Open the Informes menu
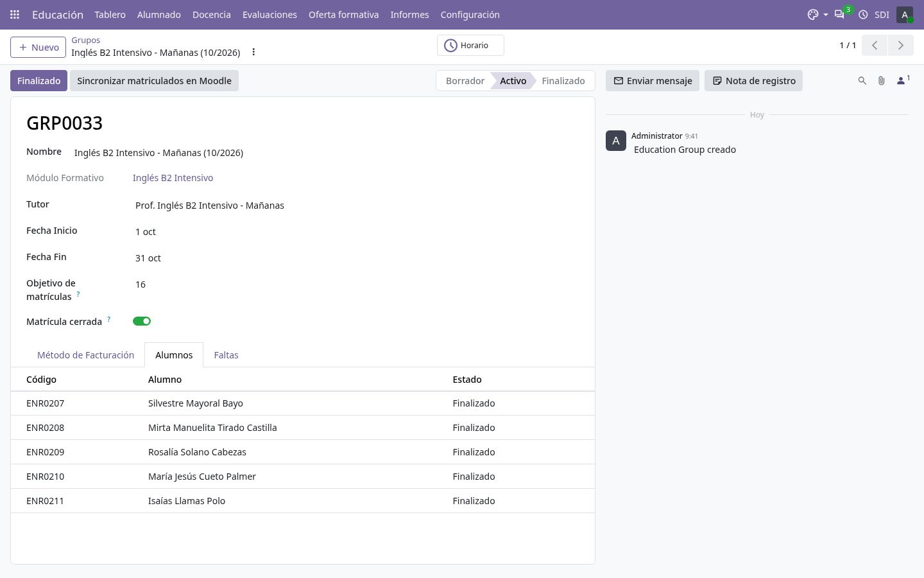Image resolution: width=924 pixels, height=578 pixels. pos(409,14)
